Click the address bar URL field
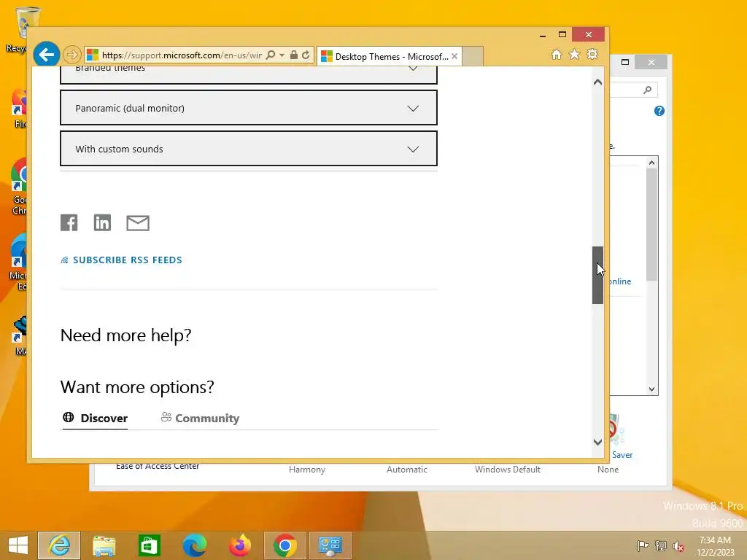The width and height of the screenshot is (747, 560). [182, 55]
